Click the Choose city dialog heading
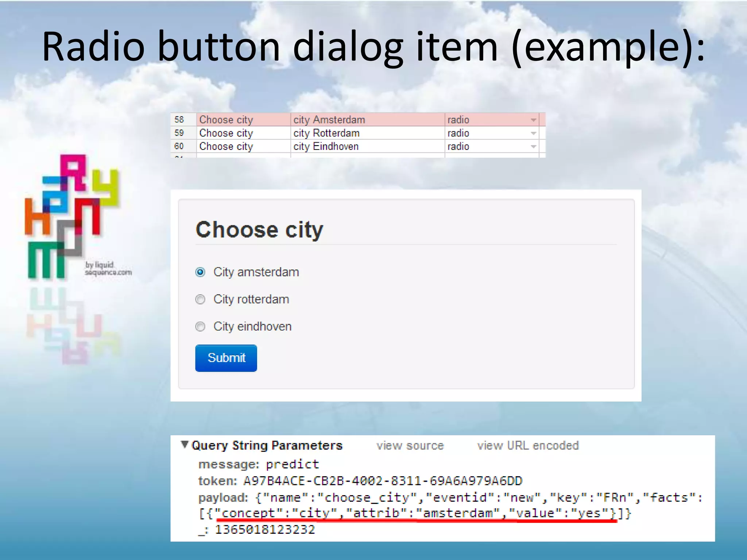The width and height of the screenshot is (747, 560). tap(259, 230)
